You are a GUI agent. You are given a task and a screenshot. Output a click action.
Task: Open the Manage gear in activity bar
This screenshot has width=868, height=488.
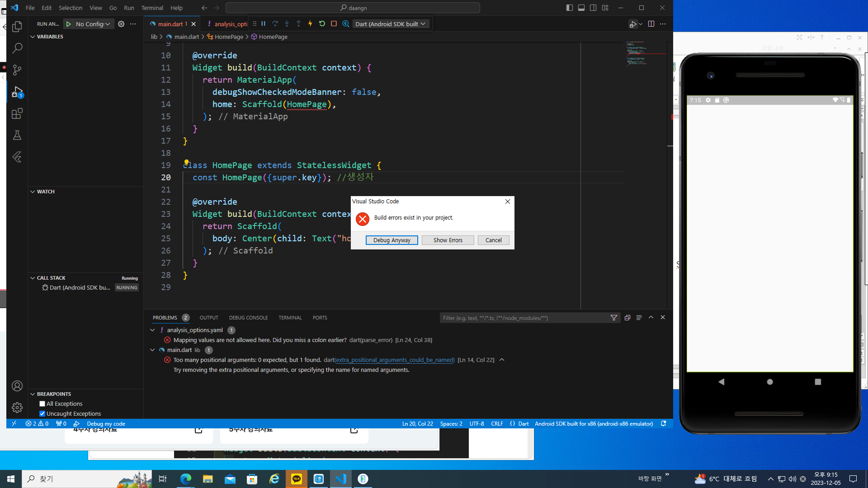(x=17, y=408)
